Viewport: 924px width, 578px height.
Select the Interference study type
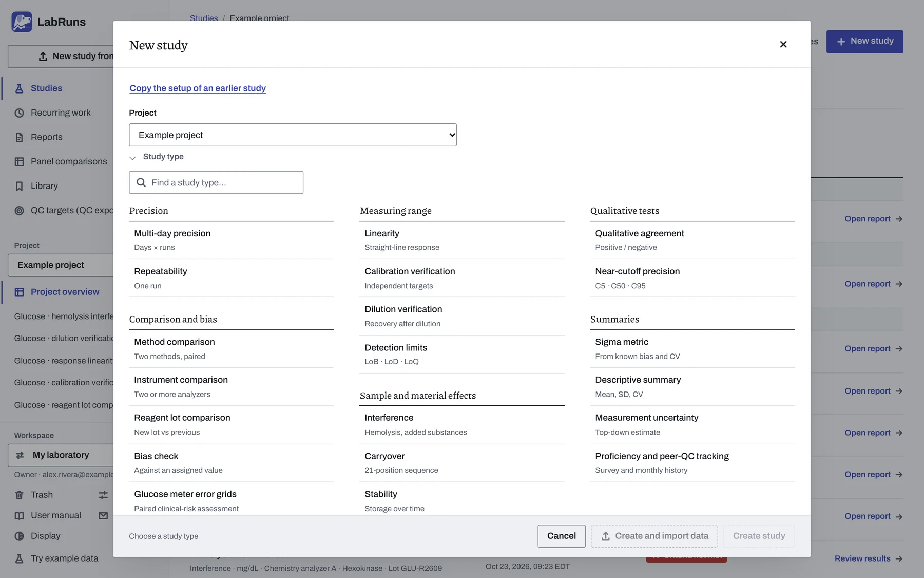(462, 425)
